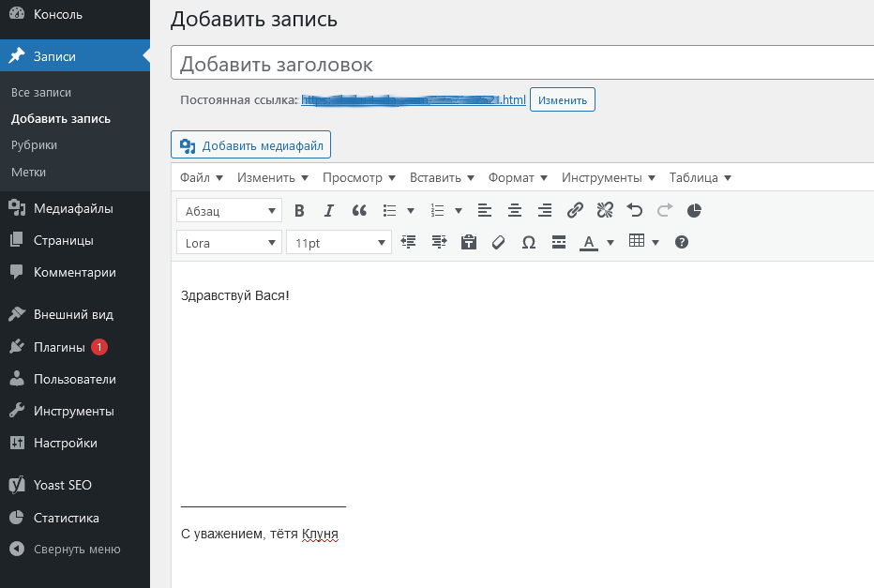Open the Lora font family dropdown
This screenshot has height=588, width=874.
tap(230, 243)
